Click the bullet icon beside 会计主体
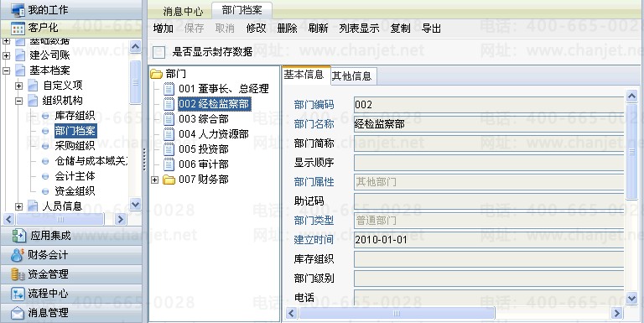The width and height of the screenshot is (644, 323). pos(45,176)
